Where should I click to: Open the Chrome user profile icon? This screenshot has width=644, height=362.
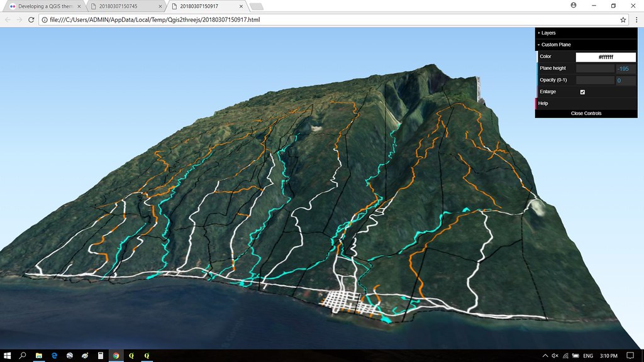[574, 5]
